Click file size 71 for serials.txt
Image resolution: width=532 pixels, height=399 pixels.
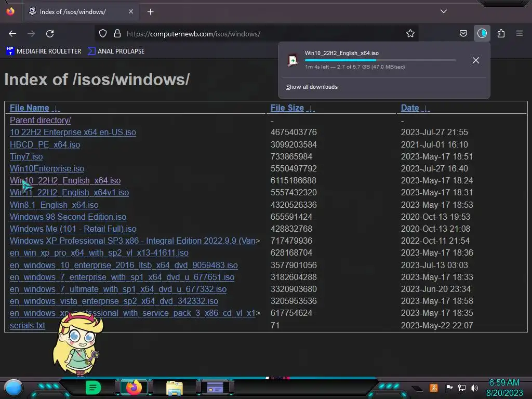pyautogui.click(x=275, y=325)
